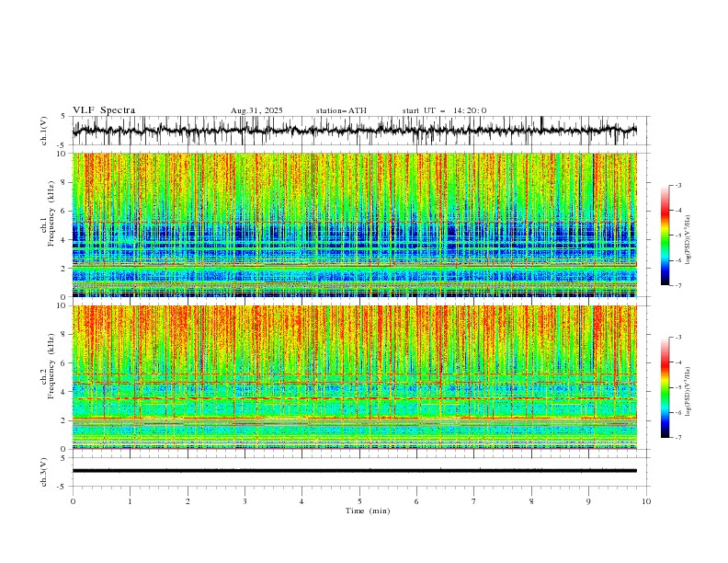Click the ch.1 spectrogram dark blue 4 kHz band
Screen dimensions: 728x563
coord(354,233)
